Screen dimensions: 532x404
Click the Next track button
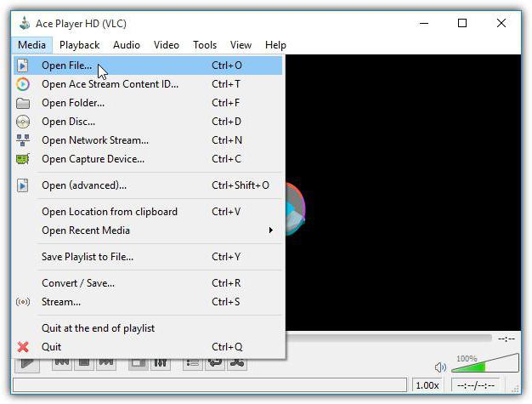[106, 363]
